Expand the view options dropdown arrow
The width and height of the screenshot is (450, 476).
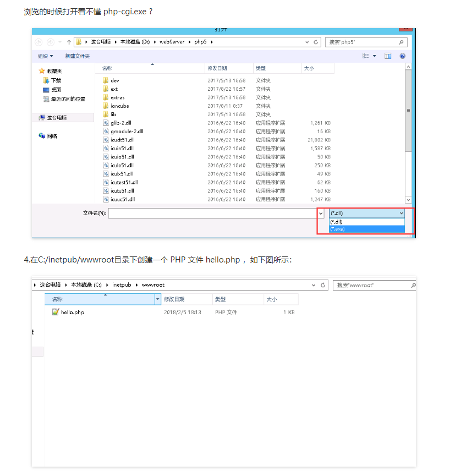[x=375, y=56]
